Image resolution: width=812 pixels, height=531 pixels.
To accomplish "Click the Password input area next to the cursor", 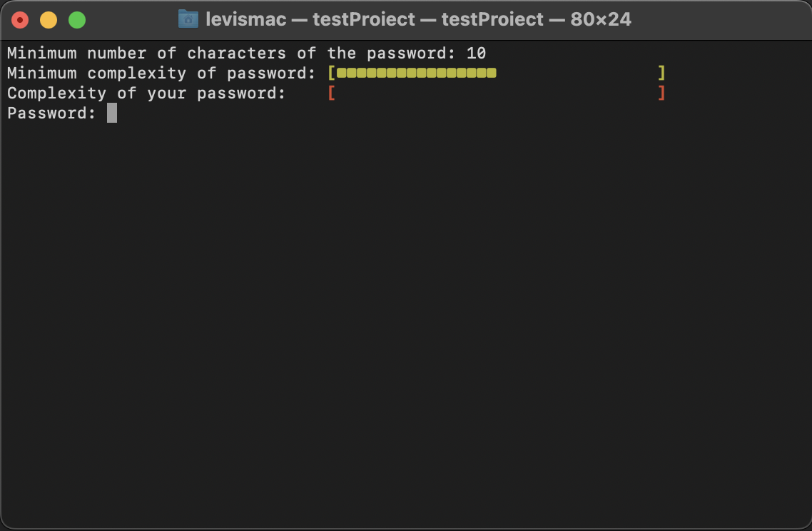I will coord(143,113).
